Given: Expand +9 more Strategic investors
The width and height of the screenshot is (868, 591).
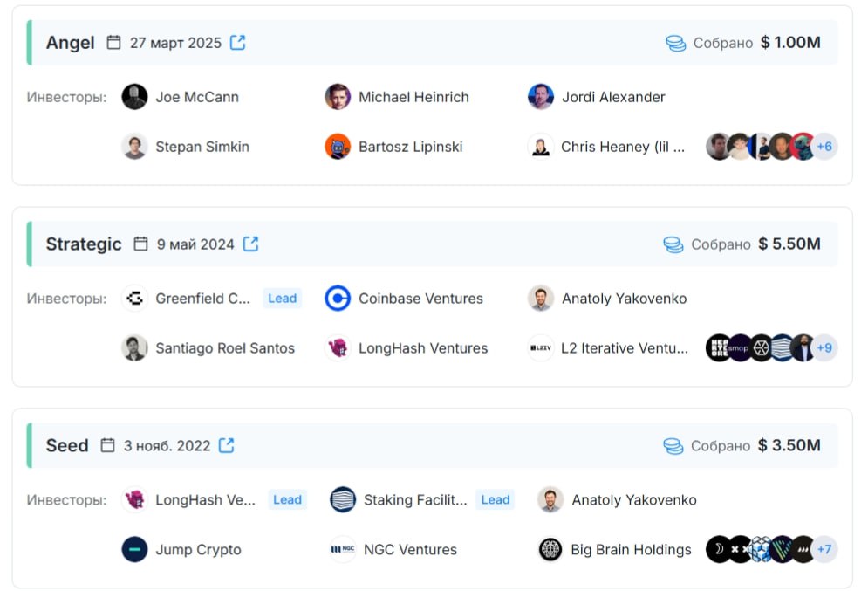Looking at the screenshot, I should [824, 347].
